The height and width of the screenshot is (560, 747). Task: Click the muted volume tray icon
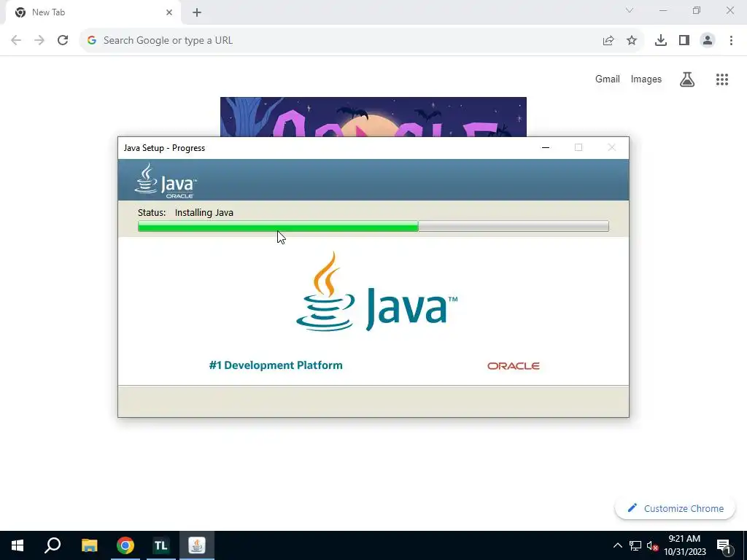pos(652,545)
